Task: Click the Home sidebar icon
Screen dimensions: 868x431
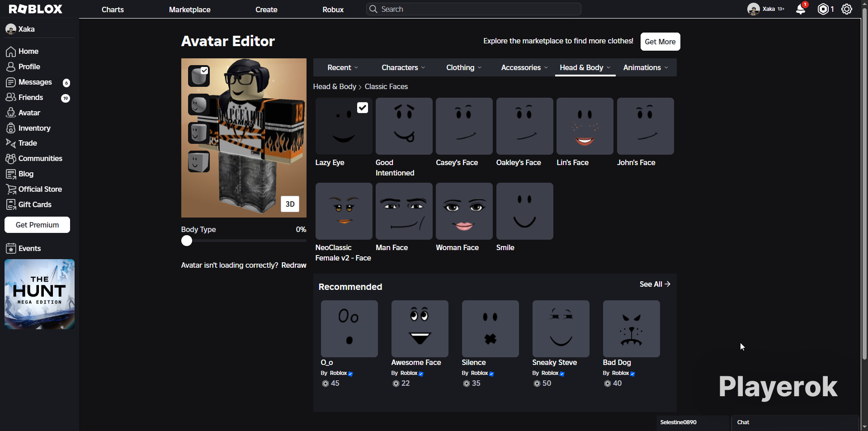Action: point(11,52)
